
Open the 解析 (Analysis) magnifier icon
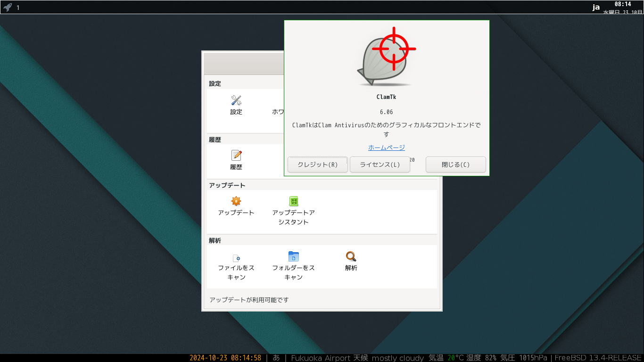click(351, 256)
